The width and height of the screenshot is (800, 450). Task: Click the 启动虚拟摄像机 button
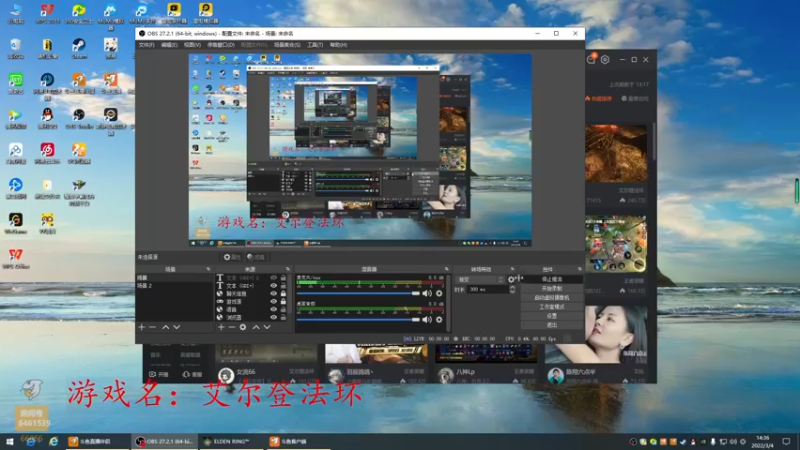click(552, 297)
